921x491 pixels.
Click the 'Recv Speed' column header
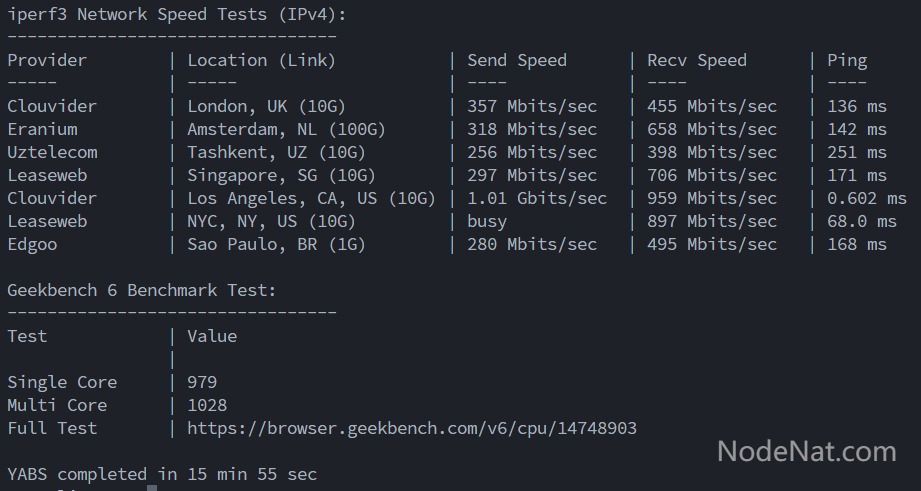696,60
